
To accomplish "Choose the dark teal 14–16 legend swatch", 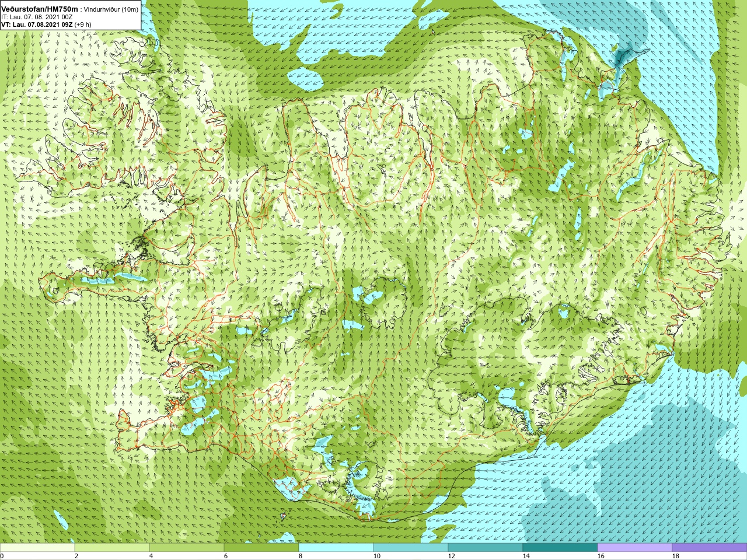I will click(560, 548).
